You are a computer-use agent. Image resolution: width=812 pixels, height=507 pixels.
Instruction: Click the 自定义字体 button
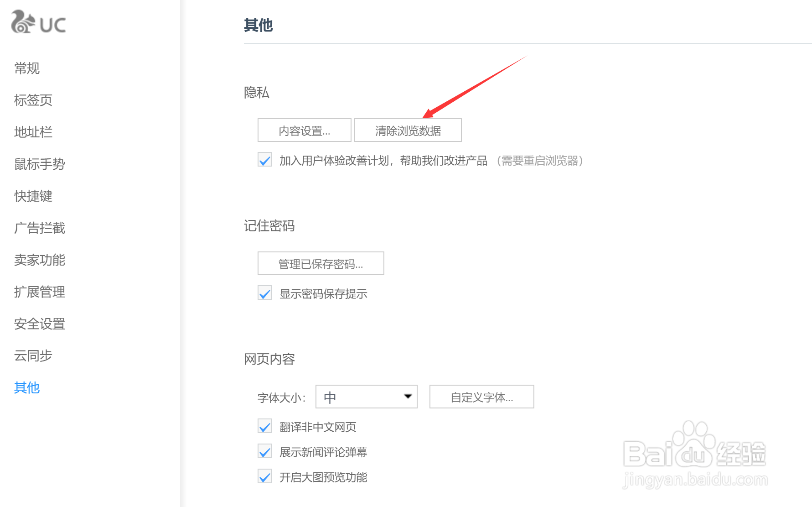coord(481,397)
